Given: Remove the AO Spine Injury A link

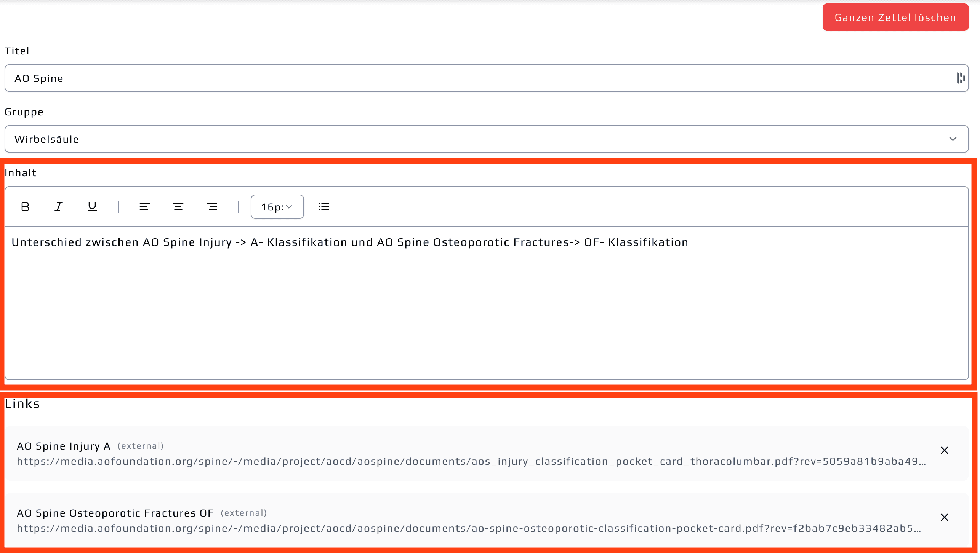Looking at the screenshot, I should (944, 450).
